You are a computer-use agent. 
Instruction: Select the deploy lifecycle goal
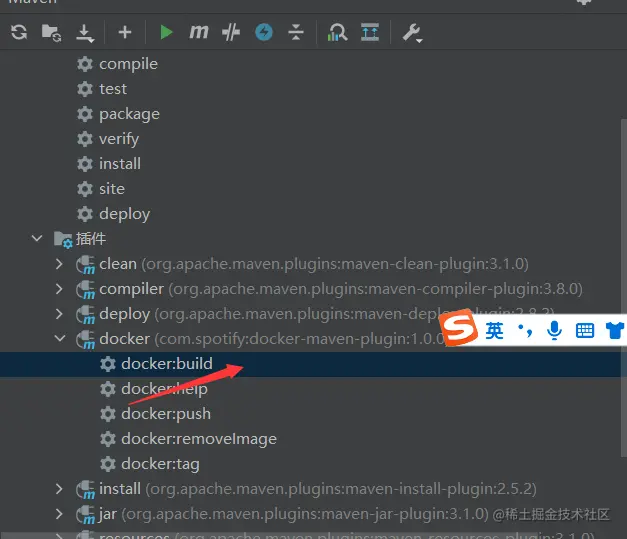pyautogui.click(x=124, y=214)
